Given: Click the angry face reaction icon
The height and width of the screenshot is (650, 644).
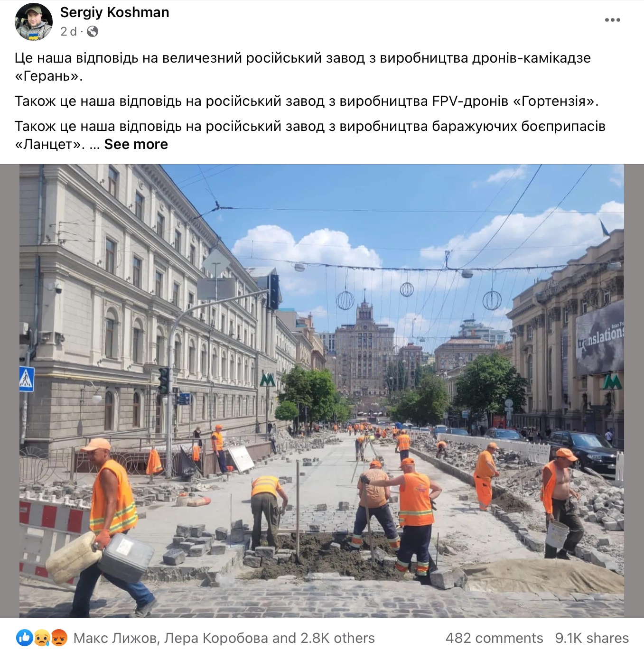Looking at the screenshot, I should point(59,638).
